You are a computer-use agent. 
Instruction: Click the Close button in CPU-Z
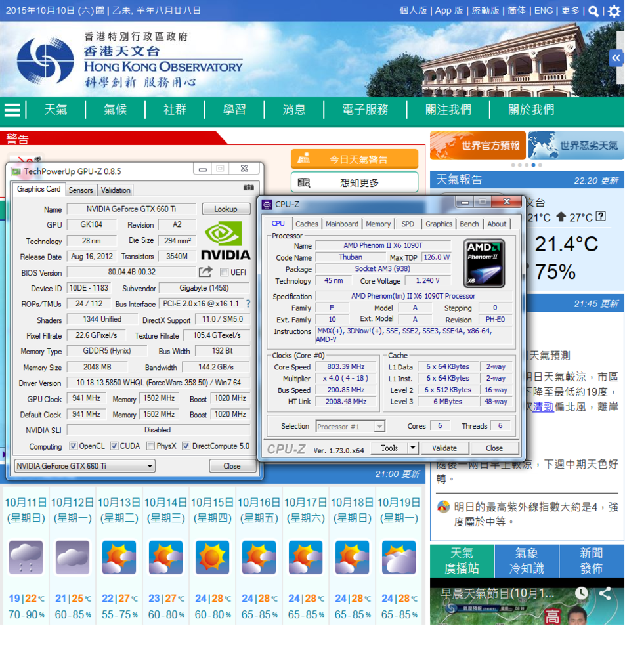click(494, 448)
